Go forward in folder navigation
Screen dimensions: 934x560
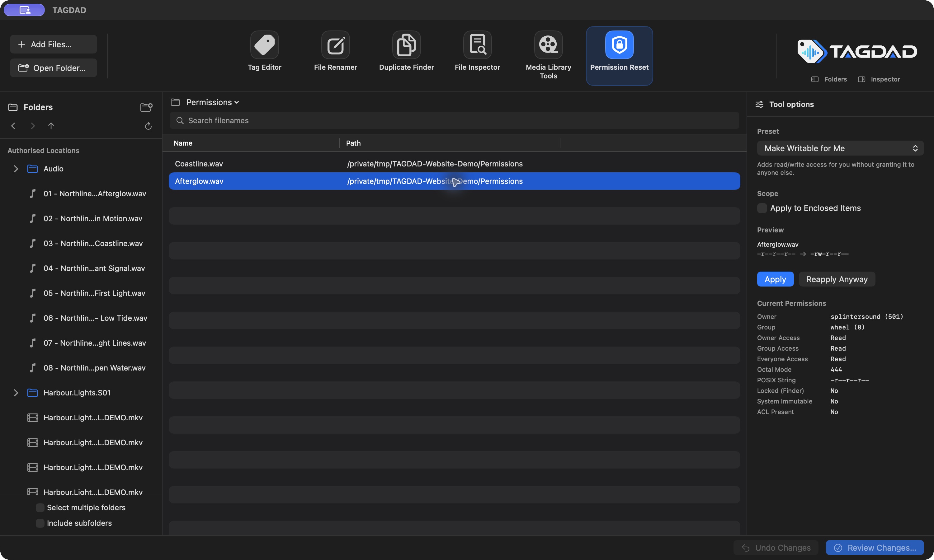(32, 126)
